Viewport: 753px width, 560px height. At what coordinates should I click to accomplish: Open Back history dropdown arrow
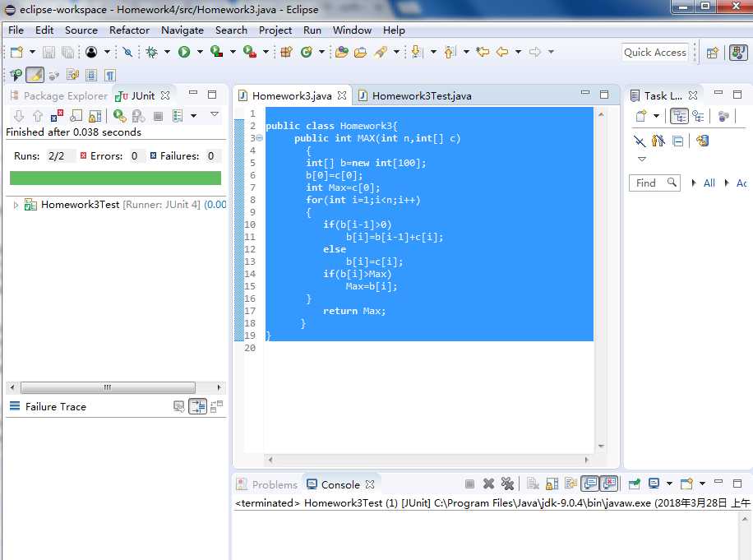pyautogui.click(x=518, y=52)
